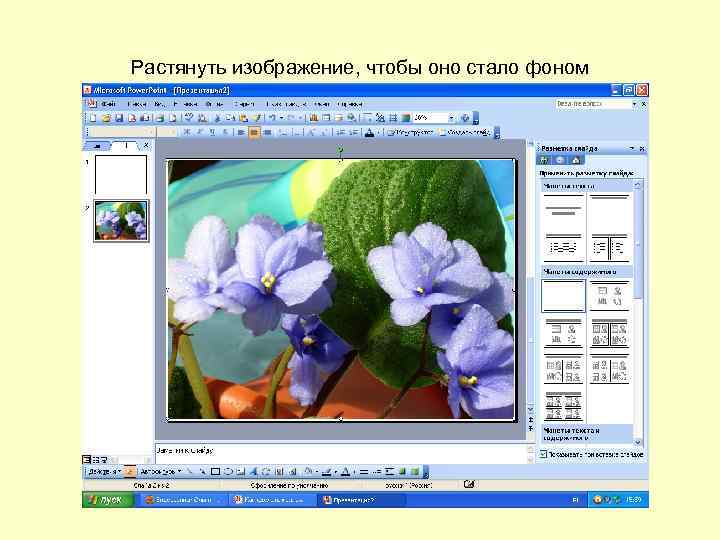Run the spelling check toolbar icon
Viewport: 720px width, 540px height.
(189, 118)
